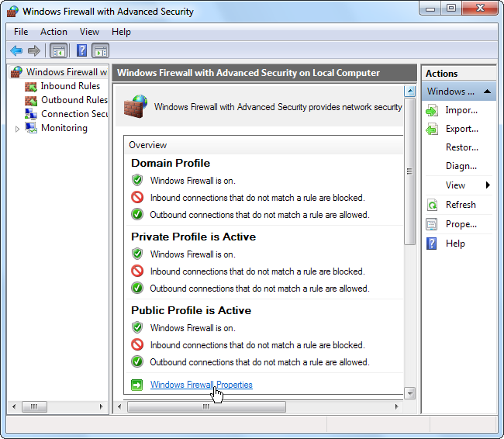This screenshot has height=439, width=504.
Task: Click Domain Profile inbound blocked icon
Action: (137, 197)
